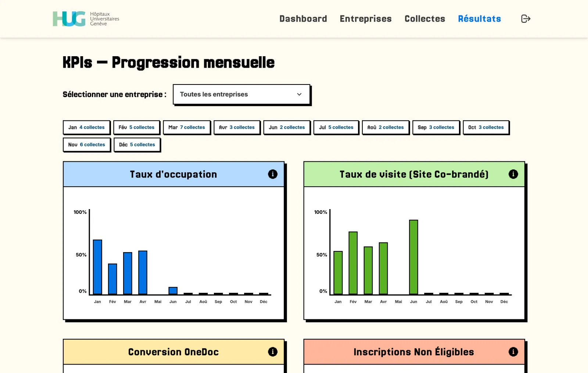This screenshot has height=373, width=588.
Task: Click January bar in Taux d'occupation chart
Action: [97, 267]
